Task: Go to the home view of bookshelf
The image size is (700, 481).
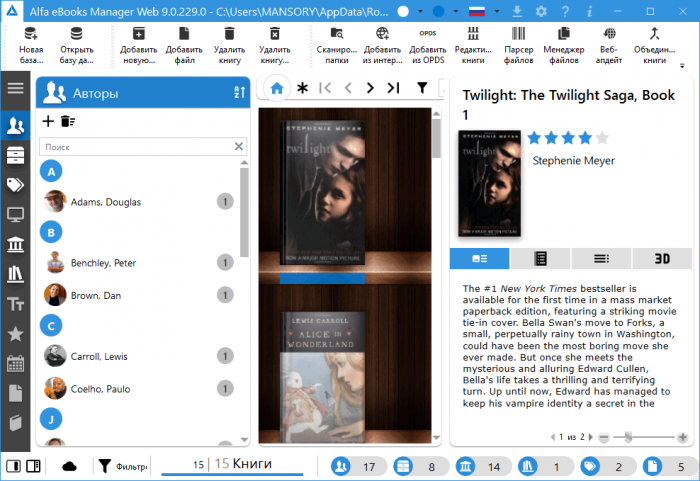Action: tap(277, 88)
